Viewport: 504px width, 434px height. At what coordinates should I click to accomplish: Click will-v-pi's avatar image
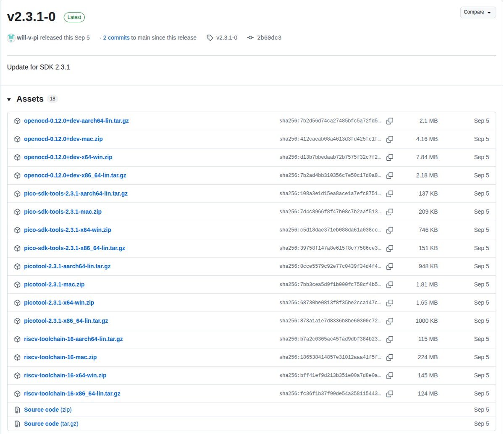point(11,38)
